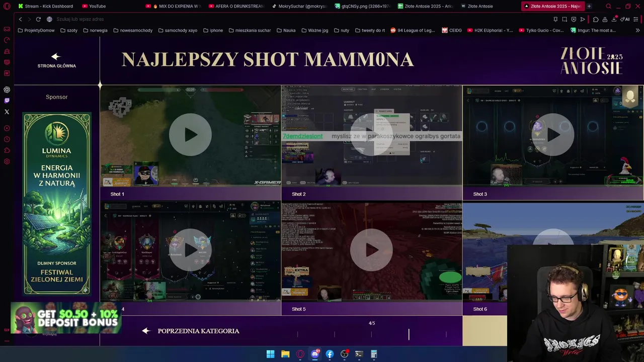Image resolution: width=644 pixels, height=362 pixels.
Task: Open the ProjektyDomow bookmark folder
Action: pos(36,30)
